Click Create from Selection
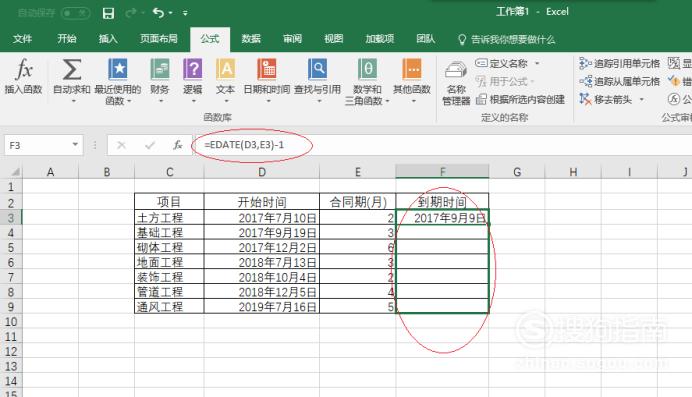The width and height of the screenshot is (692, 397). [521, 100]
